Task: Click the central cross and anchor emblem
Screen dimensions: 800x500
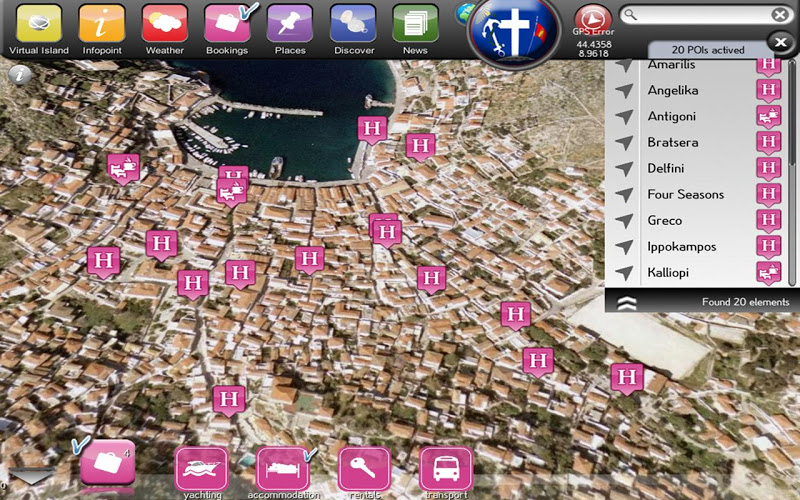Action: tap(515, 31)
